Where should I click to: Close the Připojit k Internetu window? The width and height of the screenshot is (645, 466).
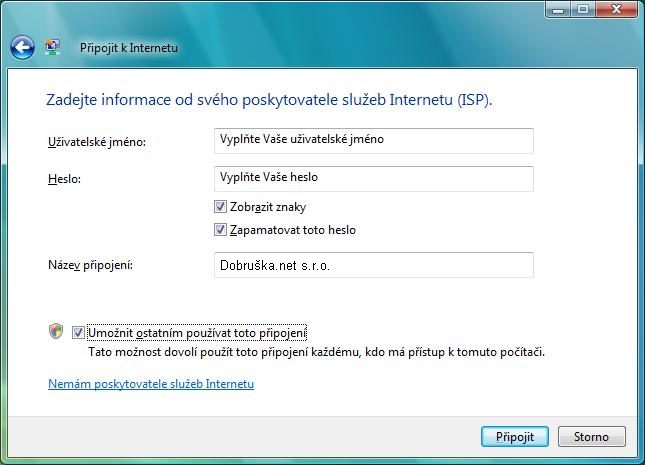tap(615, 9)
